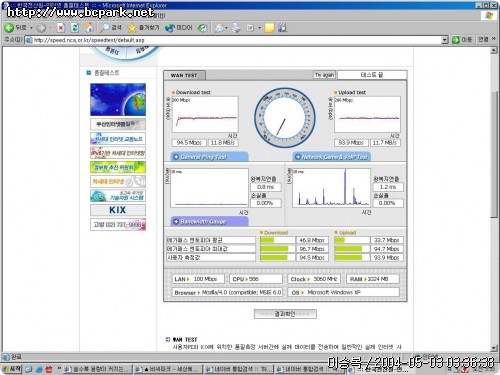Image resolution: width=500 pixels, height=375 pixels.
Task: Expand the Edit button dropdown arrow
Action: pyautogui.click(x=259, y=28)
